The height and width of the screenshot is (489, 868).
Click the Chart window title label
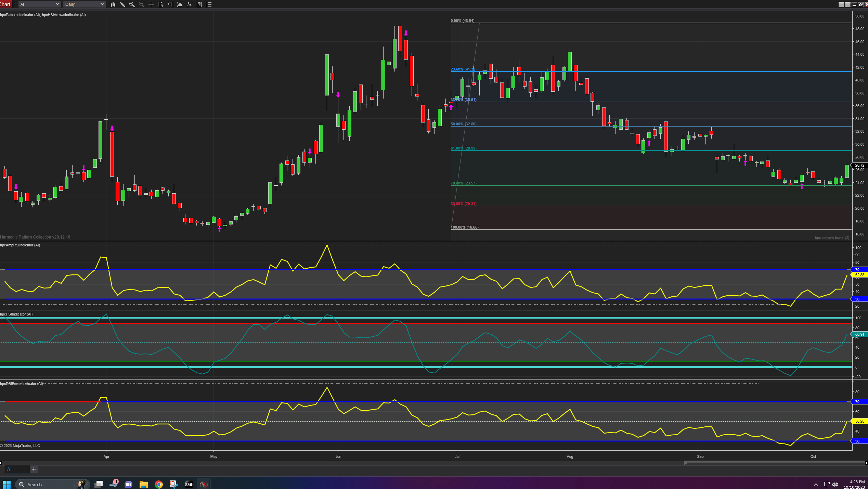coord(5,4)
